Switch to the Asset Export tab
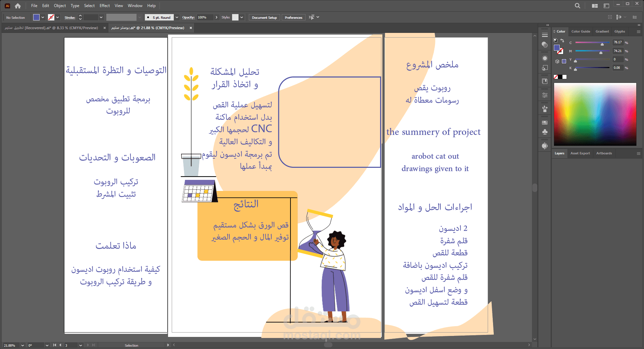The image size is (644, 349). (x=580, y=153)
